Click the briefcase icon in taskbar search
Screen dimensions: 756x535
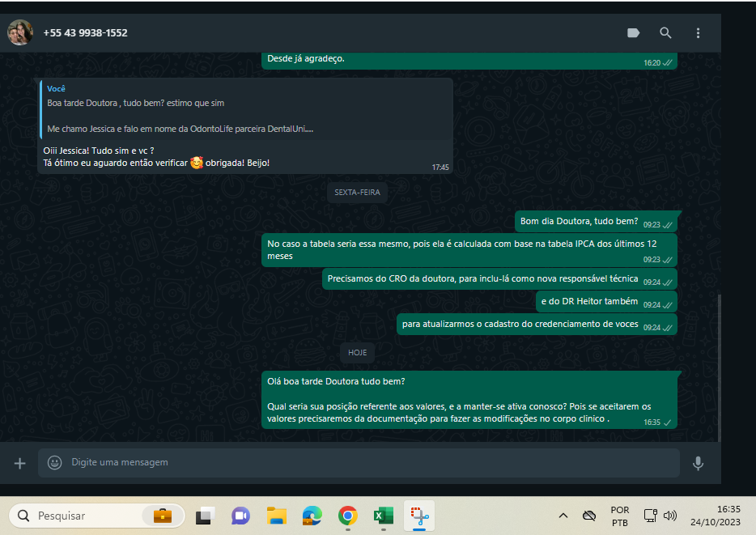[163, 516]
